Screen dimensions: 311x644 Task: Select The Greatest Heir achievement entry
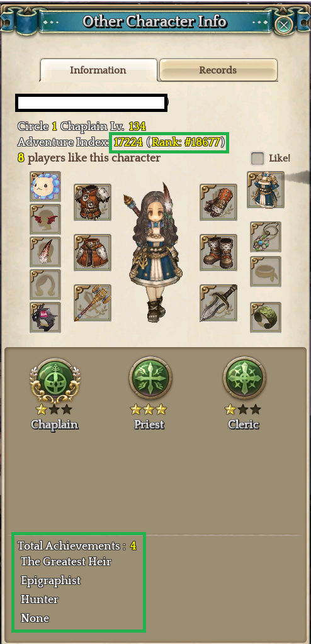[66, 562]
